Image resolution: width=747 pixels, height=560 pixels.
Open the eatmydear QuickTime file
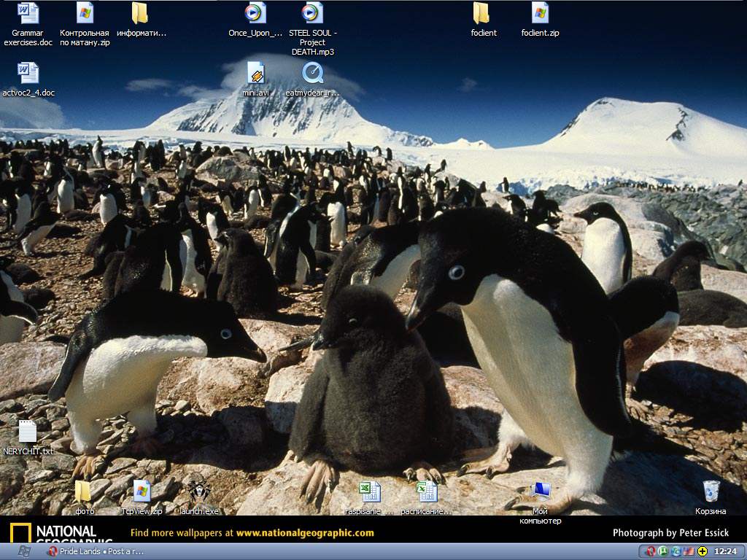point(312,74)
